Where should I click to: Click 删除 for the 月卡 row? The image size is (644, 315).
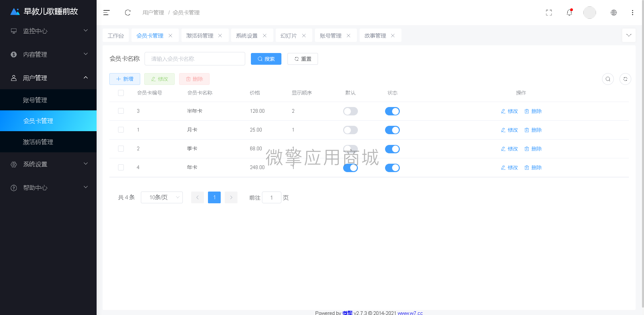[533, 130]
